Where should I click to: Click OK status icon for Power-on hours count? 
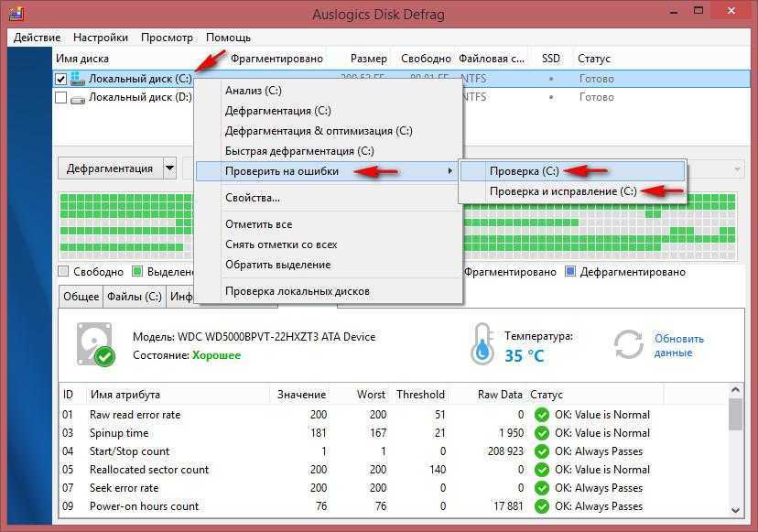coord(542,506)
